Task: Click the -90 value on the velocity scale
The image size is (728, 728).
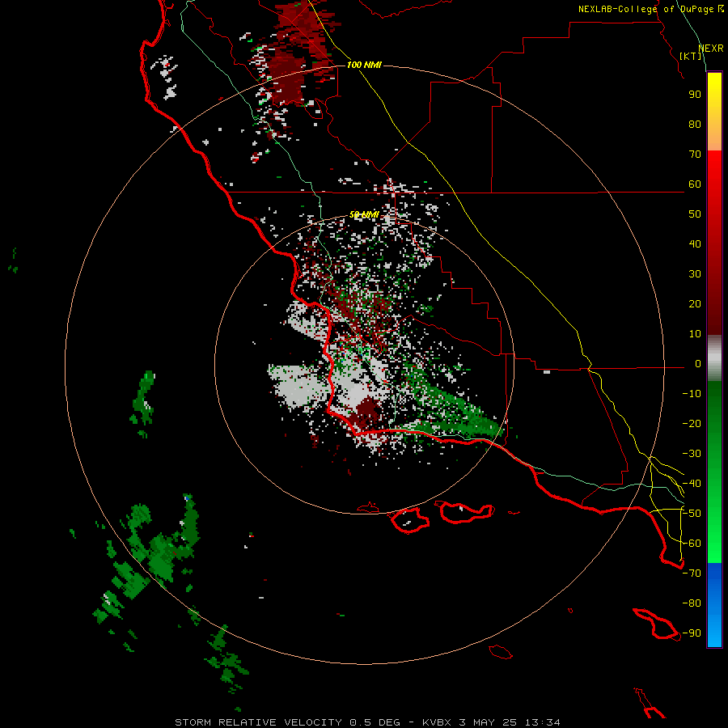Action: pos(692,633)
